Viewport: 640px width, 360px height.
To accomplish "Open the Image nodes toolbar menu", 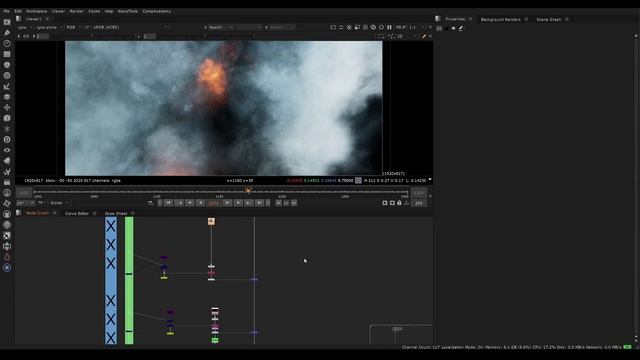I will pos(7,22).
